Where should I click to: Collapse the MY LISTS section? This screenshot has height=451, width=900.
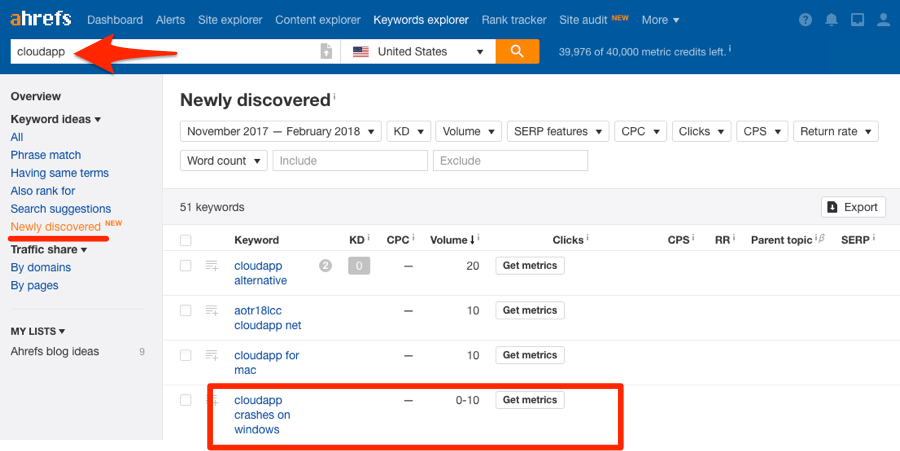point(38,331)
